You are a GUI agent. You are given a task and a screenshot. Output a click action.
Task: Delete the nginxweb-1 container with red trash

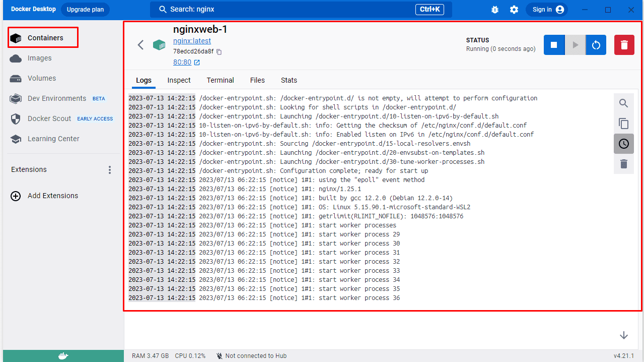point(624,45)
